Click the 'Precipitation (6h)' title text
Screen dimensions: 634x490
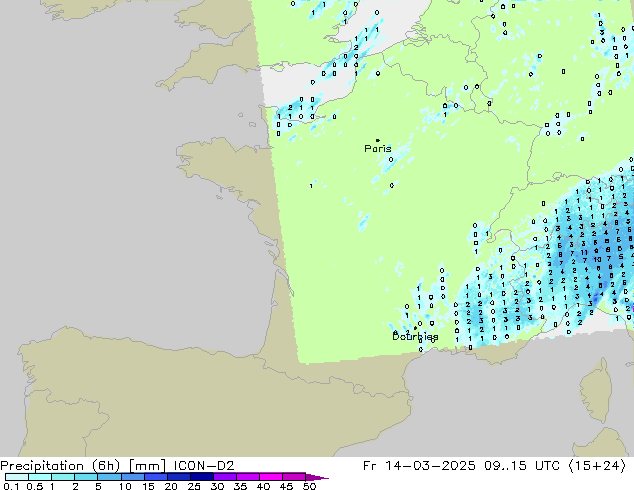click(x=60, y=465)
